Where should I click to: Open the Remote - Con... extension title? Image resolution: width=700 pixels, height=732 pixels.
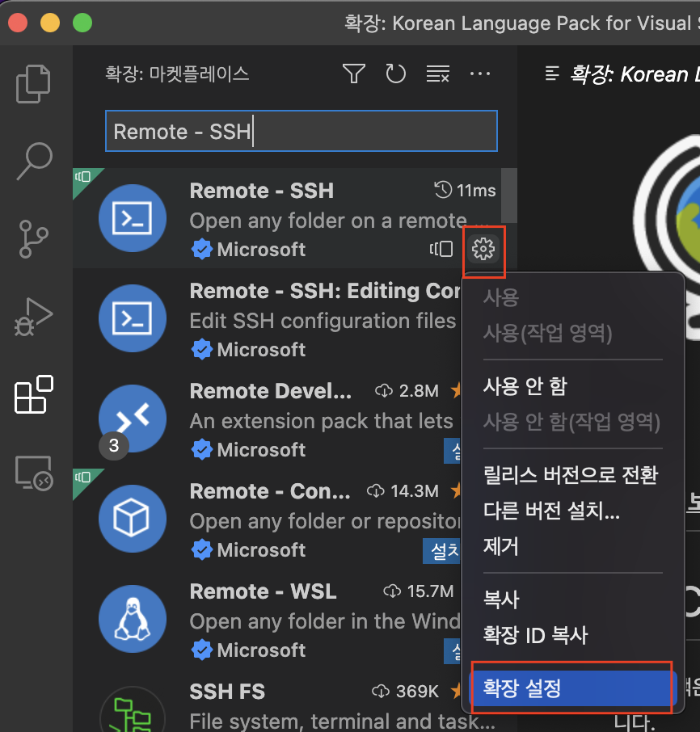coord(270,491)
